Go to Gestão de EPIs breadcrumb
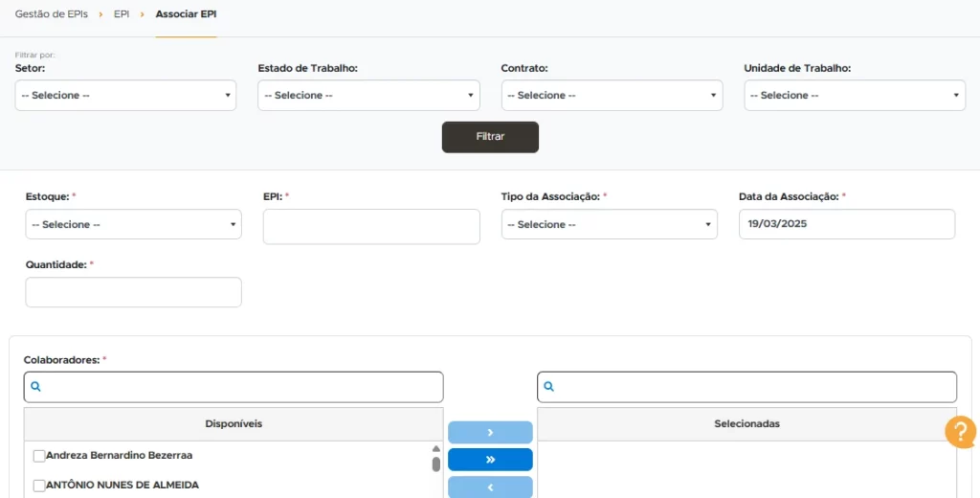This screenshot has width=980, height=498. point(51,14)
